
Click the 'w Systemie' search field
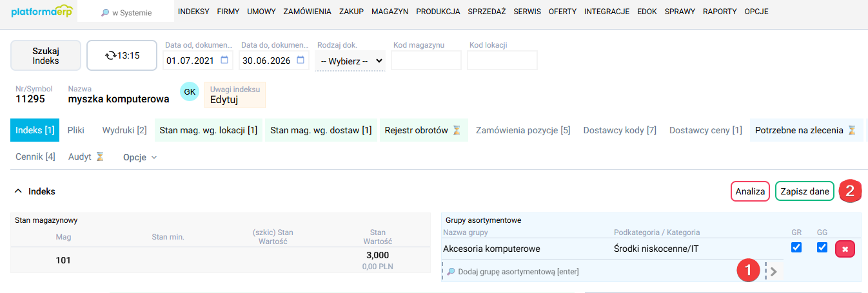[126, 12]
